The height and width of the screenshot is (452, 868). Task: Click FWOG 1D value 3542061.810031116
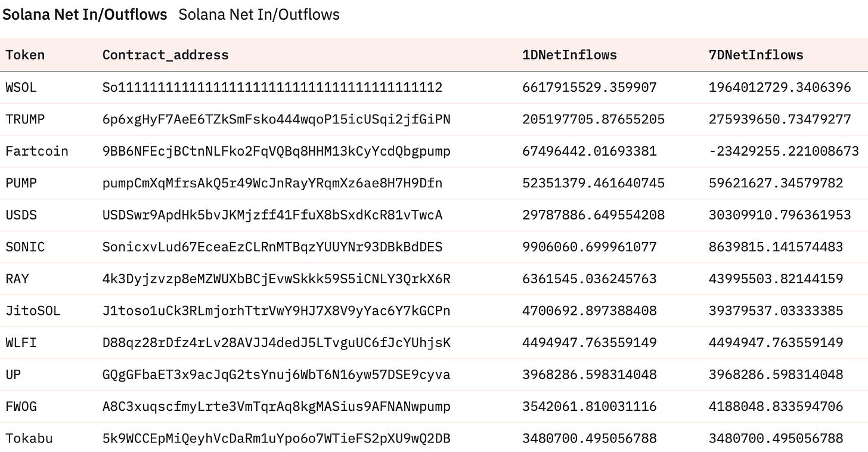pyautogui.click(x=590, y=407)
